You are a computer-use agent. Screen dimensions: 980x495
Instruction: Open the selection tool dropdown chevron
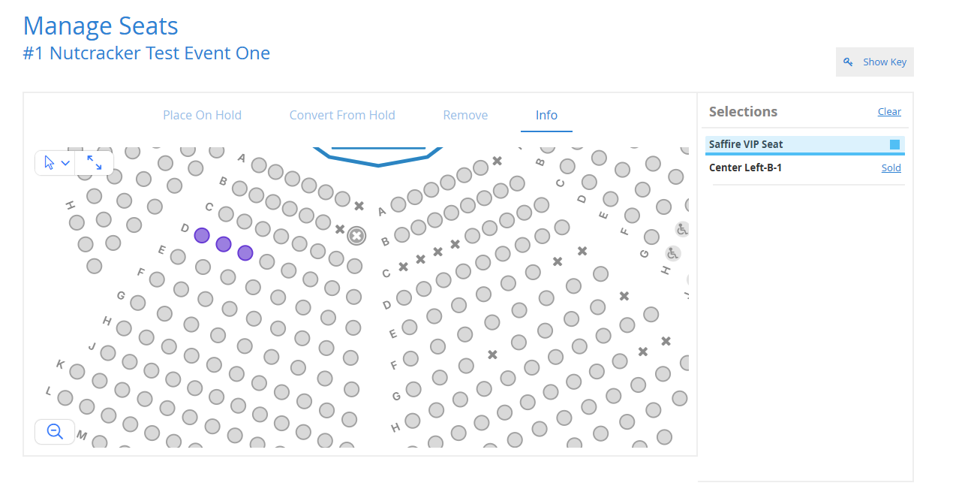pyautogui.click(x=65, y=163)
